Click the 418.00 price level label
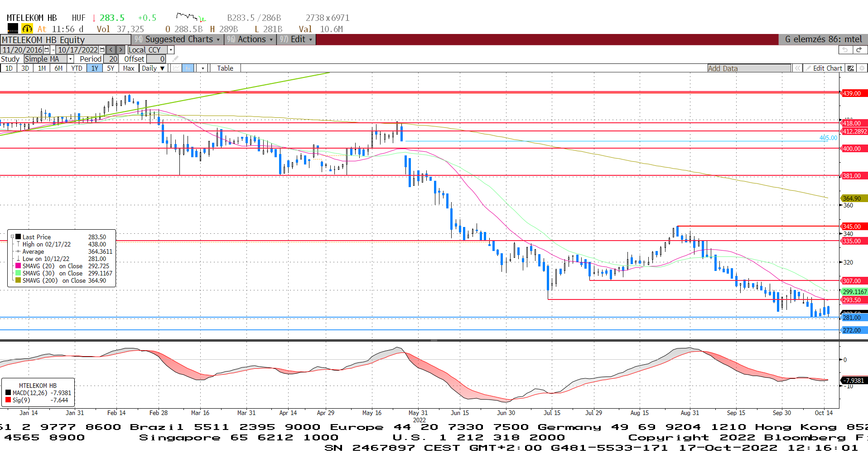The height and width of the screenshot is (473, 868). (854, 123)
